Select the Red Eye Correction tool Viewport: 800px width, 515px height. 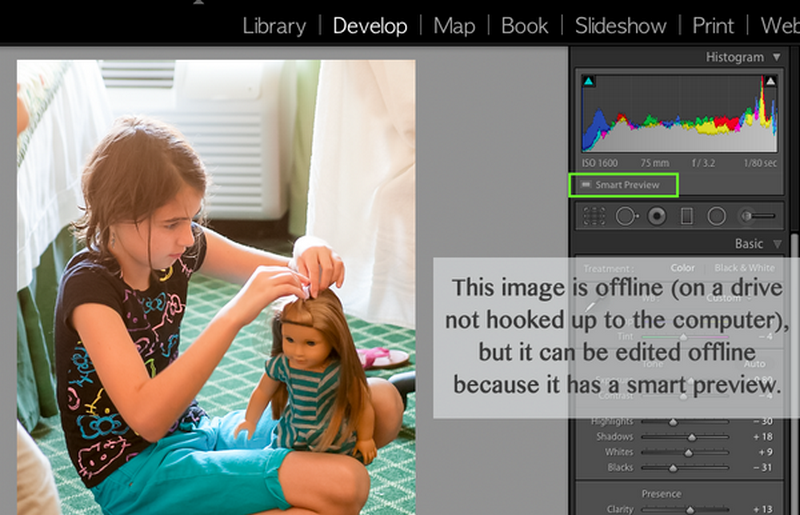(x=657, y=216)
